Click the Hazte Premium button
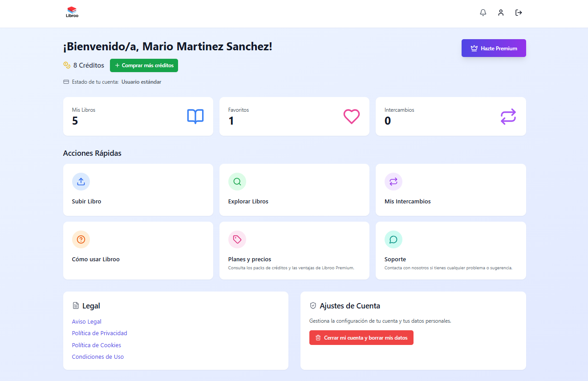The image size is (588, 381). (x=494, y=49)
